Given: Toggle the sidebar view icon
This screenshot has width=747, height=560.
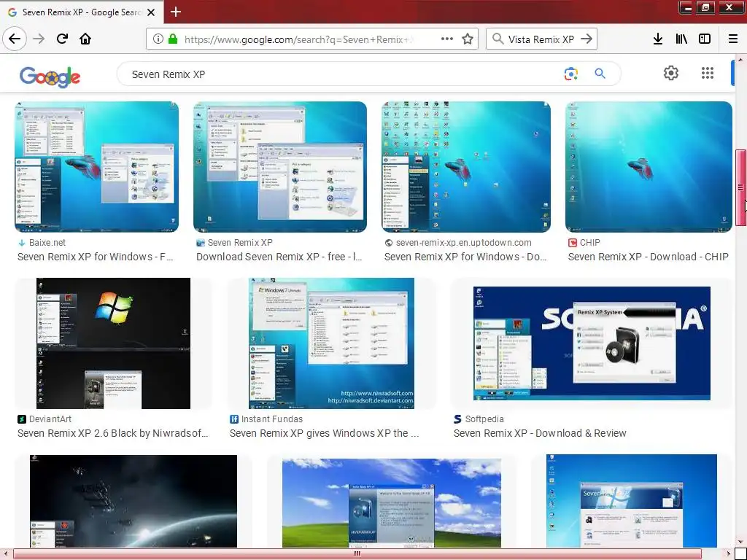Looking at the screenshot, I should [705, 39].
